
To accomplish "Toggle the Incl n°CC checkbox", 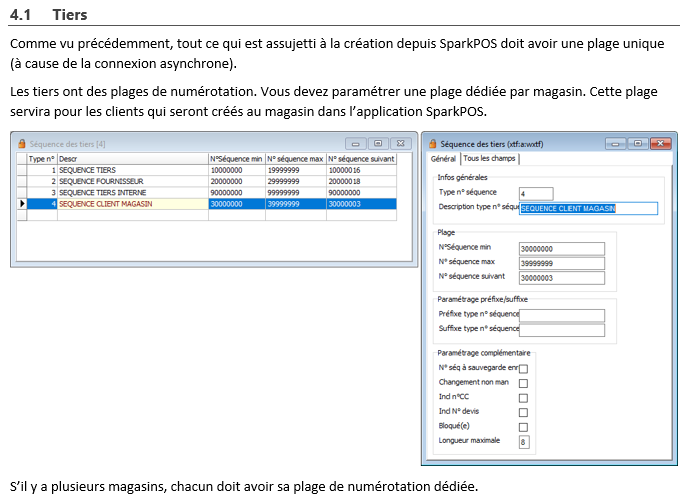I will point(523,398).
